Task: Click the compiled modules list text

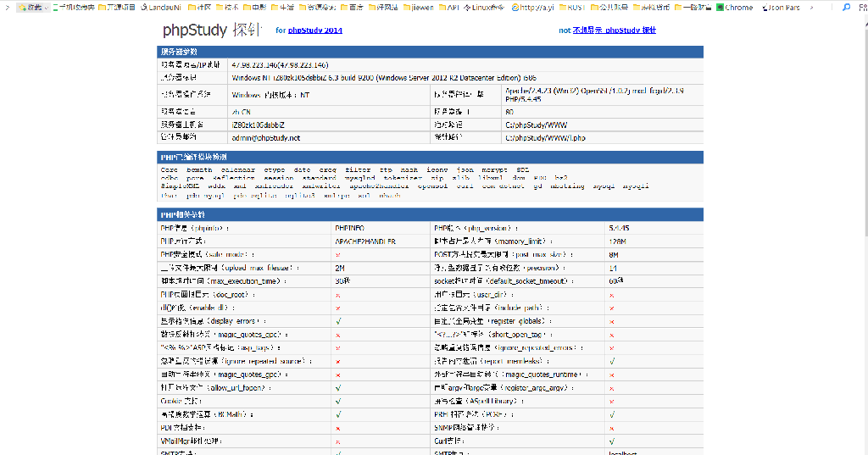Action: (405, 183)
